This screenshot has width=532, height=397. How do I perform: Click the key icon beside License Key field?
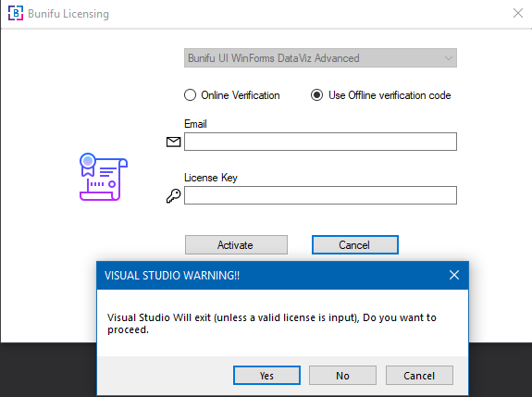pyautogui.click(x=173, y=196)
